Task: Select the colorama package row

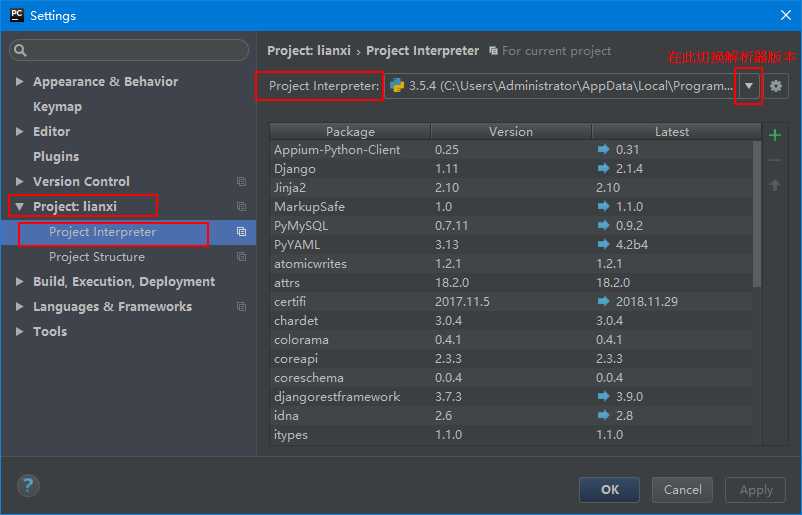Action: [512, 340]
